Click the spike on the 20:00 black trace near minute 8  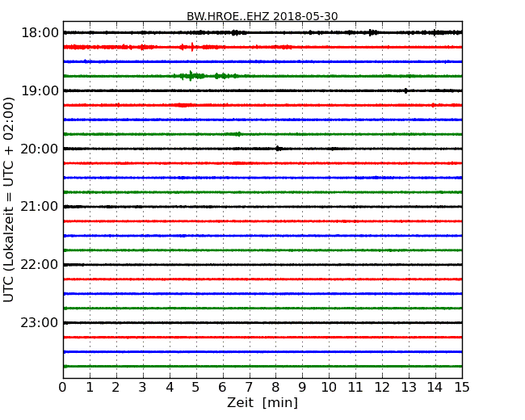[278, 149]
